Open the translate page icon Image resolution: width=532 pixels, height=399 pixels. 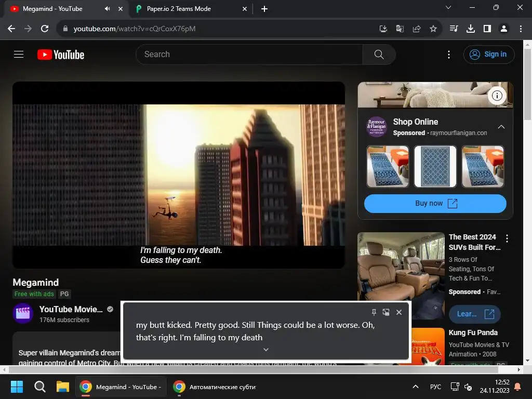coord(400,29)
